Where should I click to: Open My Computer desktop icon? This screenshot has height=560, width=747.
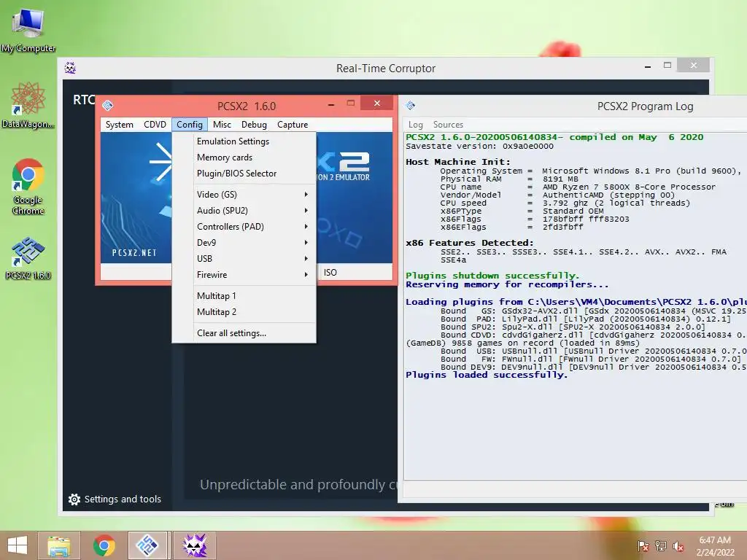(28, 28)
